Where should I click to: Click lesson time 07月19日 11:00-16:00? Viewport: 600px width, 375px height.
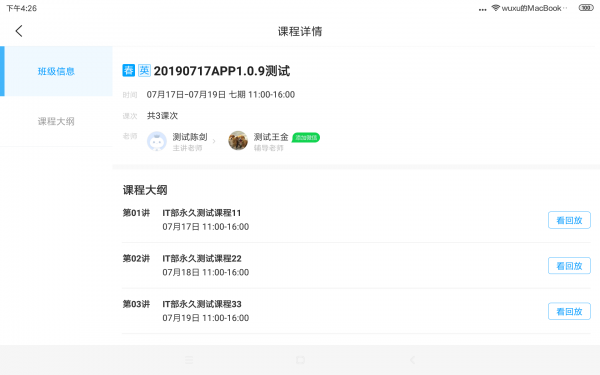click(x=206, y=318)
